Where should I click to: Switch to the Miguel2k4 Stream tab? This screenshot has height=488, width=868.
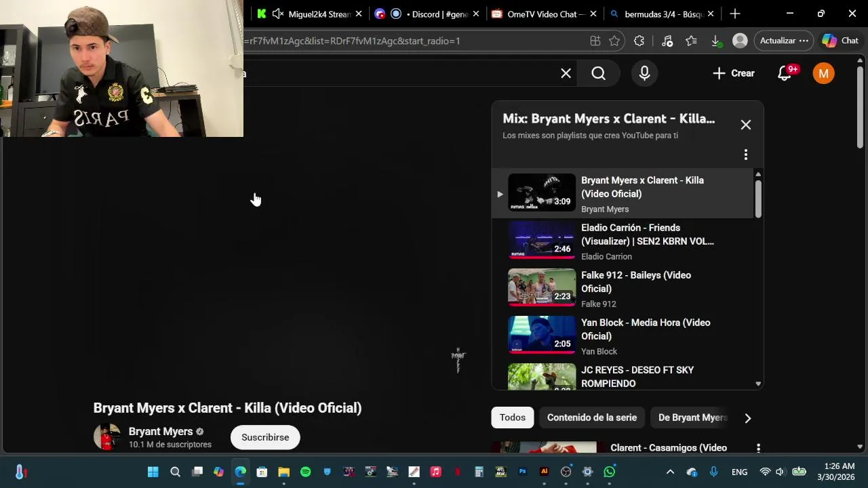(311, 14)
